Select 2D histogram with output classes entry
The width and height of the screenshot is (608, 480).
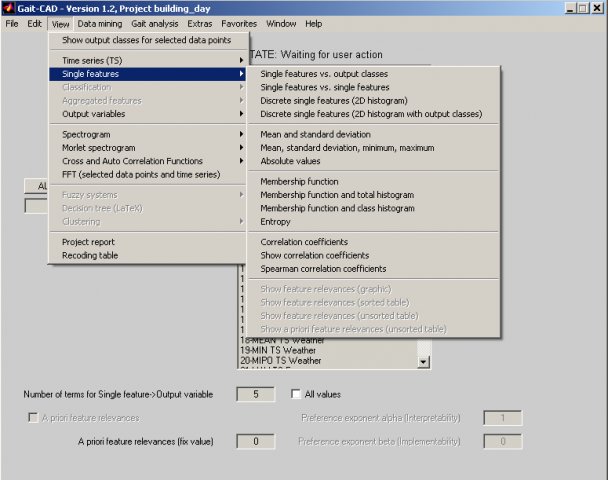point(373,114)
